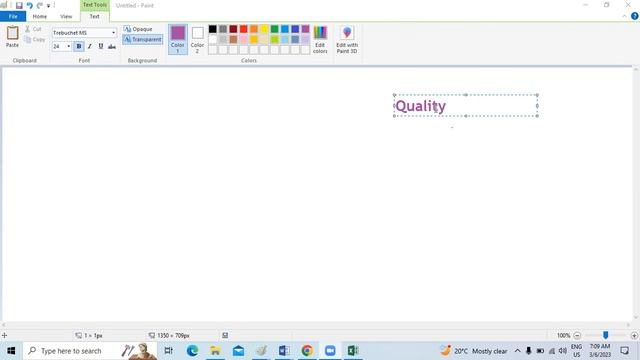The image size is (640, 360).
Task: Open the clock showing 7:09 AM
Action: [x=600, y=351]
